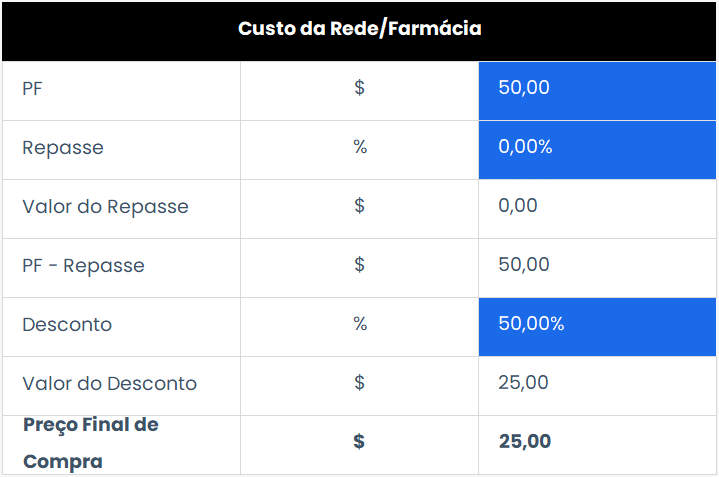Click the Valor do Desconto amount cell
Screen dimensions: 719x477
tap(523, 383)
